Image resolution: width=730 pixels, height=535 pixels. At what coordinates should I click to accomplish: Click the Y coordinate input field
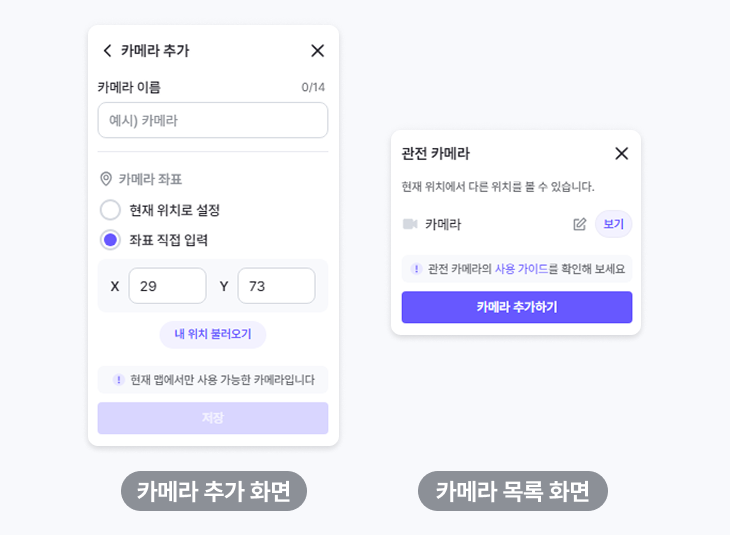[x=276, y=286]
